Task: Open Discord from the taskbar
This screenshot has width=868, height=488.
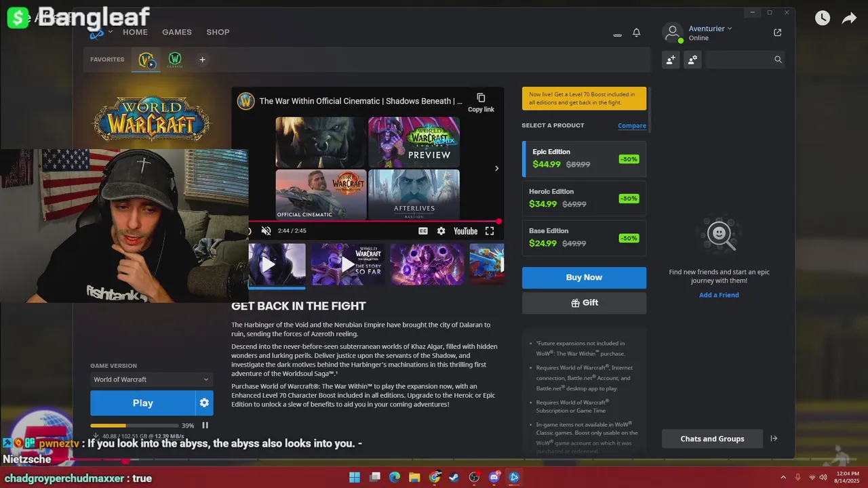Action: [x=494, y=477]
